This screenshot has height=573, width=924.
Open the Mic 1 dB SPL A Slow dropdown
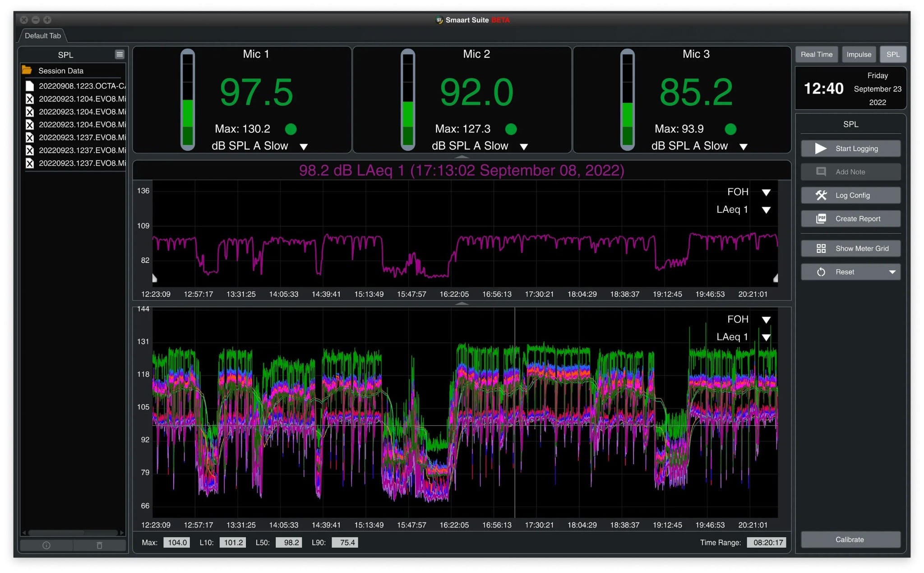point(304,146)
